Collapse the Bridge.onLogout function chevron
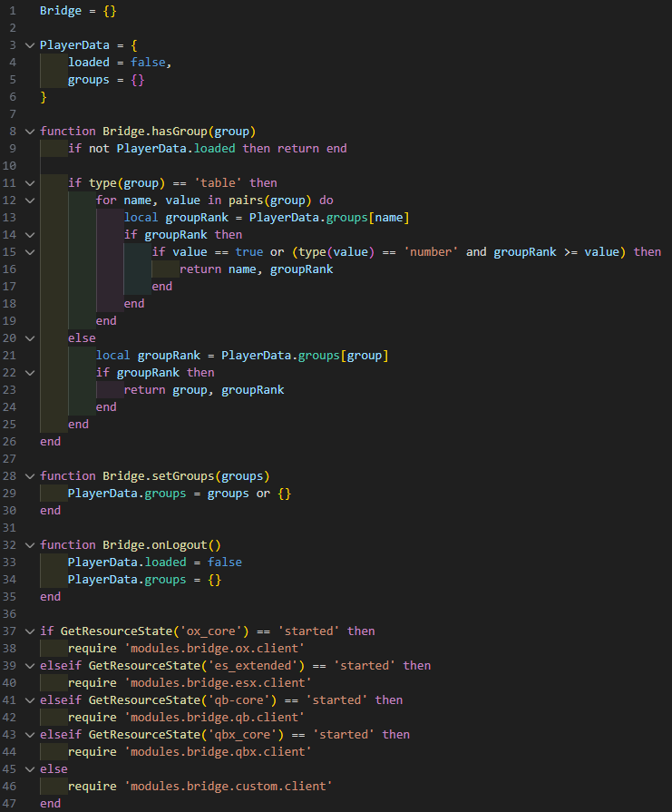This screenshot has width=672, height=812. pyautogui.click(x=30, y=544)
